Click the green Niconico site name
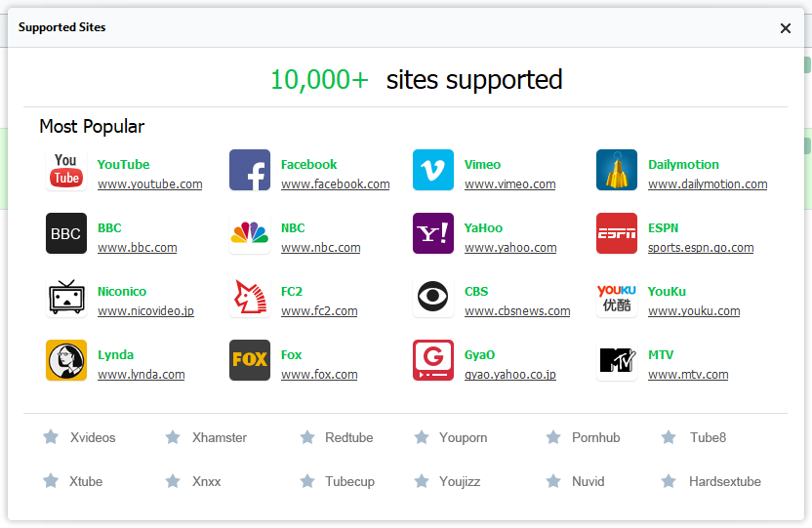 click(122, 292)
